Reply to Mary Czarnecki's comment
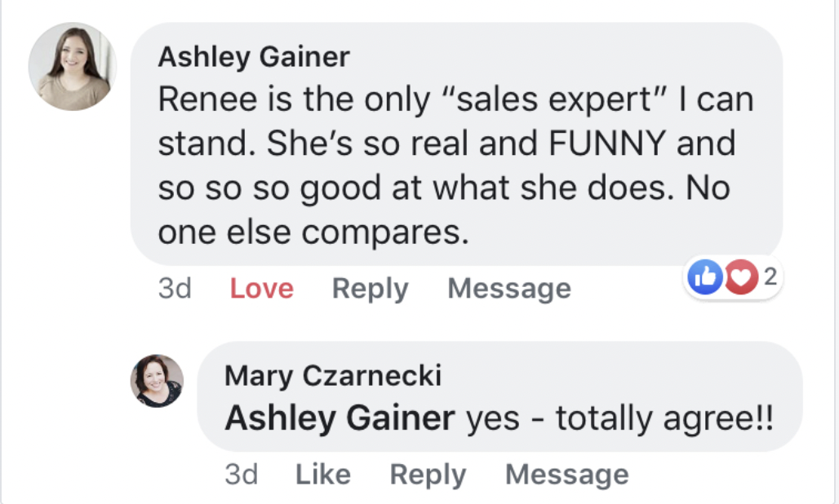This screenshot has width=839, height=504. [x=428, y=475]
